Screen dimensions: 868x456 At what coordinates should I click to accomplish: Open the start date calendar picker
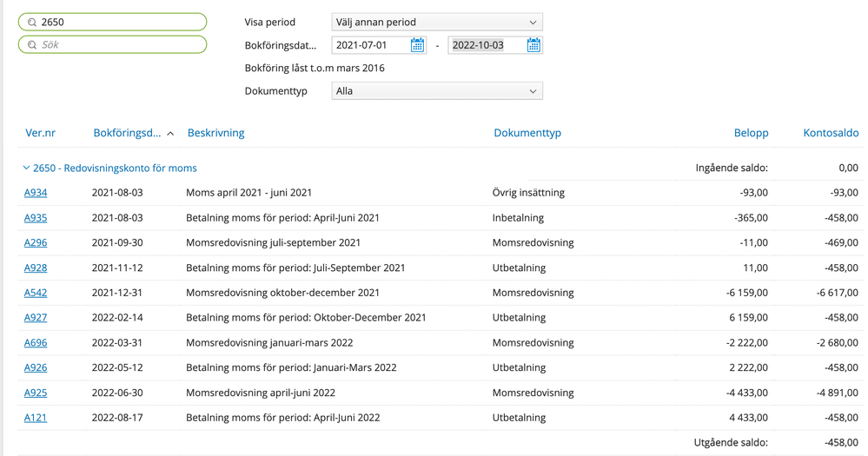(x=417, y=45)
